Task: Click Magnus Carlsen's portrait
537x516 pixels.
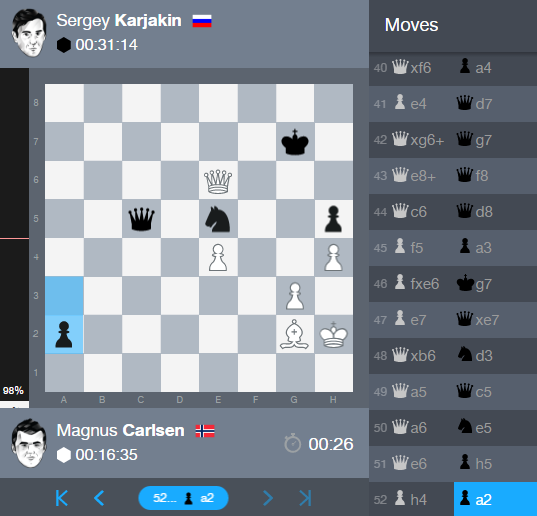Action: click(29, 442)
